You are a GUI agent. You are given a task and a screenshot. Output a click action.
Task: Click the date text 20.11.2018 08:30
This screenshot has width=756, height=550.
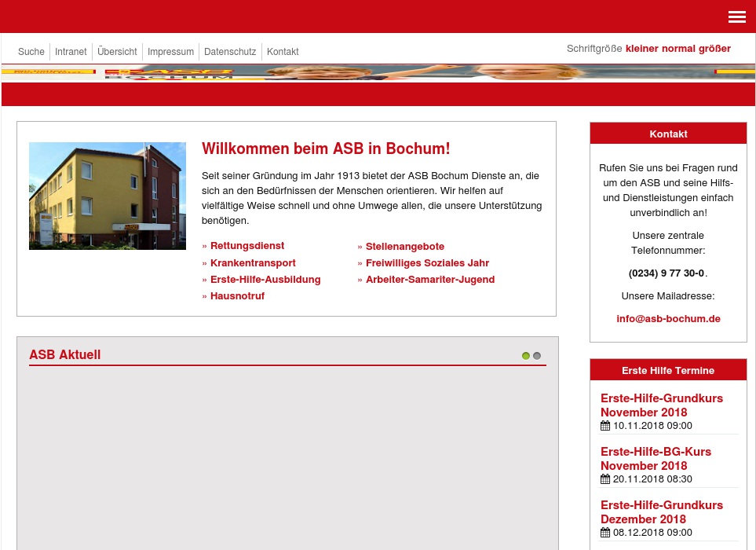tap(652, 479)
